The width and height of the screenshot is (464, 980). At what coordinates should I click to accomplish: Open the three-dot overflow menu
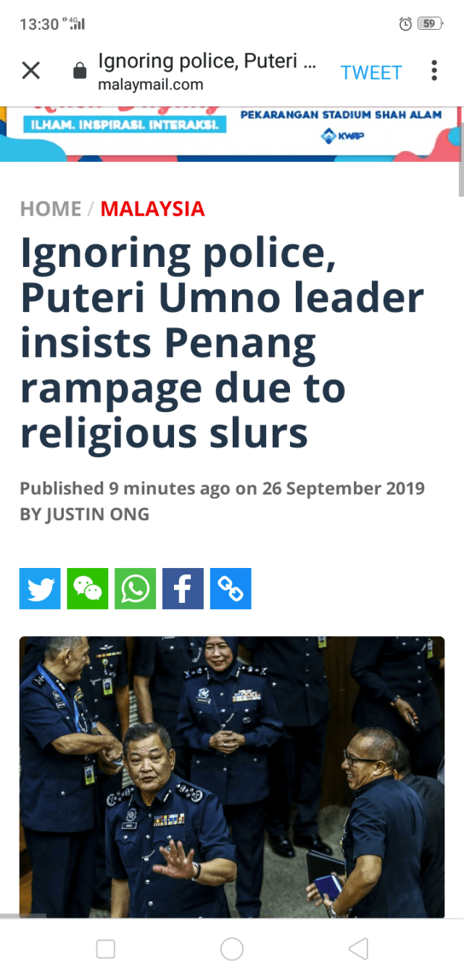point(434,70)
